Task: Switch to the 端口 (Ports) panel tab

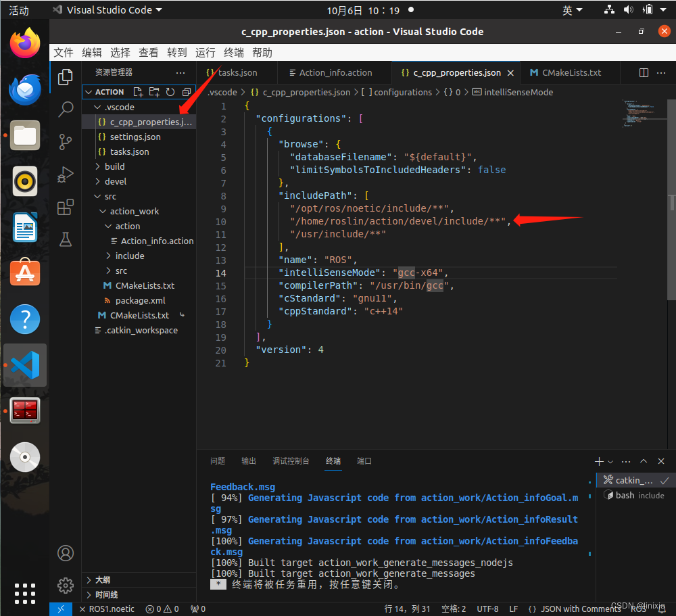Action: [x=364, y=461]
